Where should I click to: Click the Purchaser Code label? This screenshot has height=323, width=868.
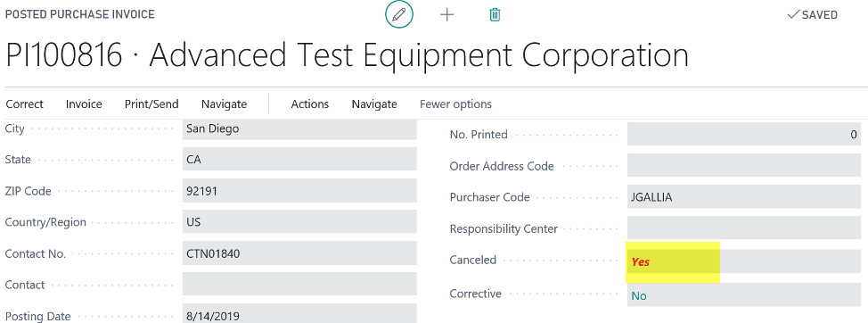[x=489, y=197]
